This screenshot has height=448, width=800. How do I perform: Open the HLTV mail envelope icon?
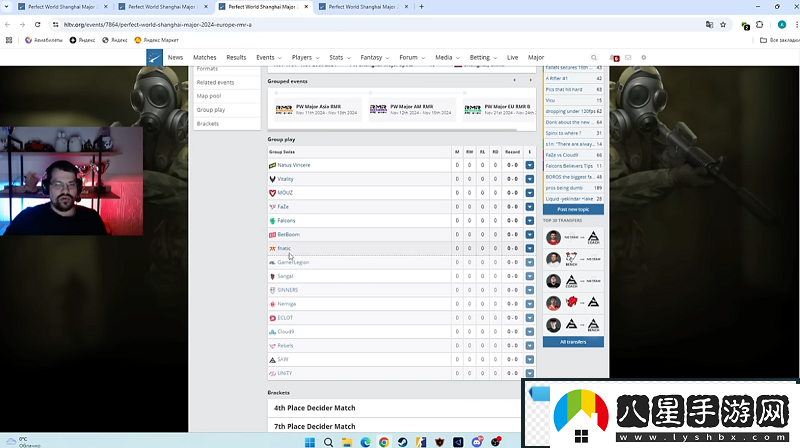pos(628,58)
